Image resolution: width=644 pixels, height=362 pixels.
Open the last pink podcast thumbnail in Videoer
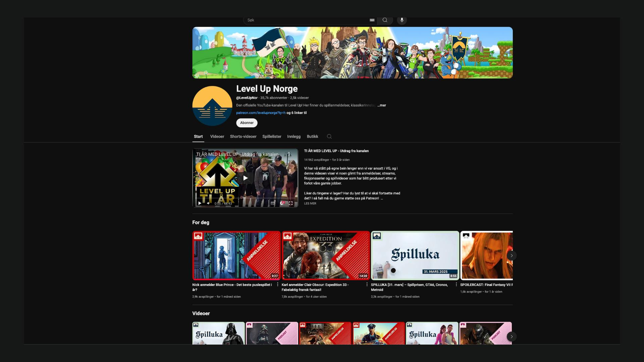(485, 333)
